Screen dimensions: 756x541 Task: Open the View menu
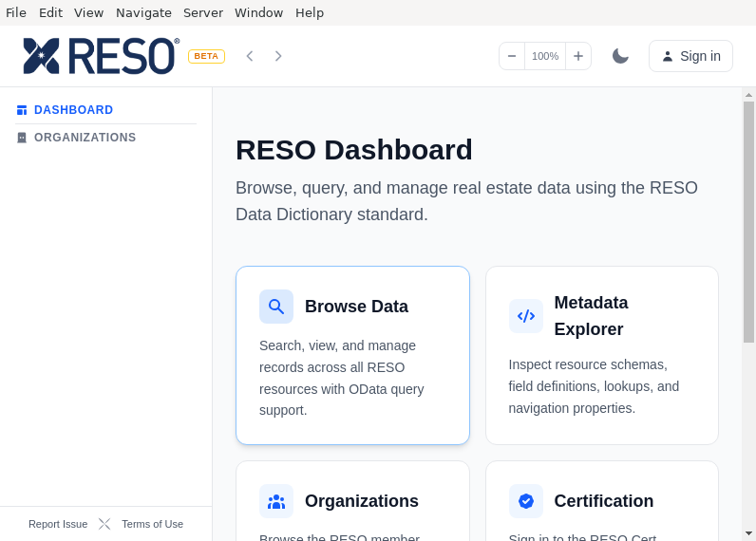88,12
